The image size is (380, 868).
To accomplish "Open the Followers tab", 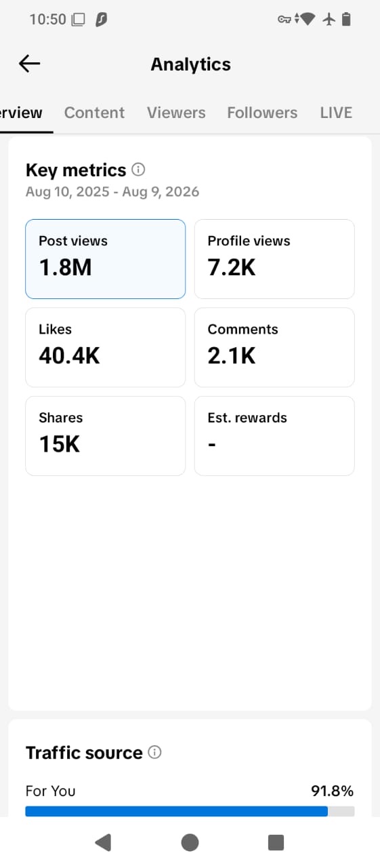I will coord(262,113).
